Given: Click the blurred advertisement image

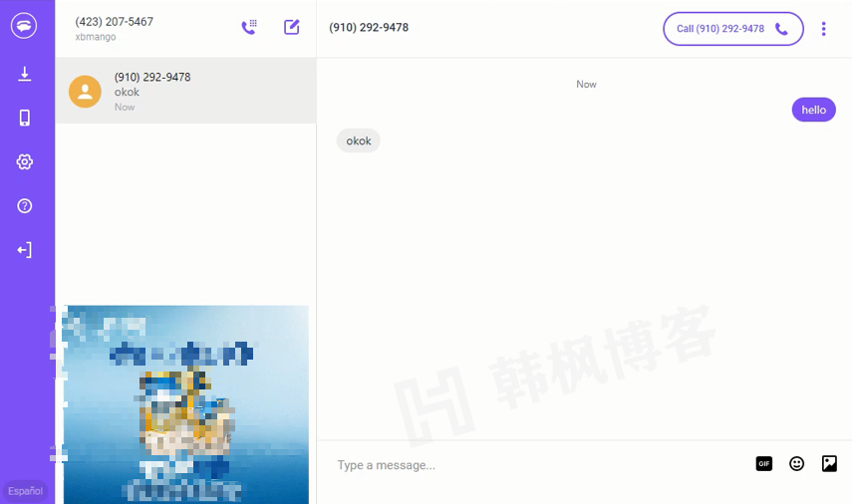Looking at the screenshot, I should pyautogui.click(x=185, y=404).
